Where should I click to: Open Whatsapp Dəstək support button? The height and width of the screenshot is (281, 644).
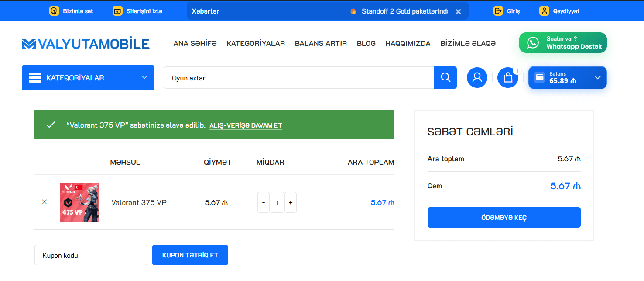click(562, 43)
